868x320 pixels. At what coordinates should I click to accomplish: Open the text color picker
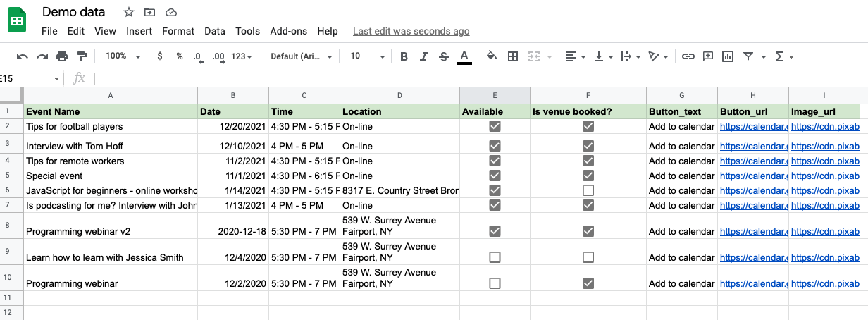pos(464,56)
